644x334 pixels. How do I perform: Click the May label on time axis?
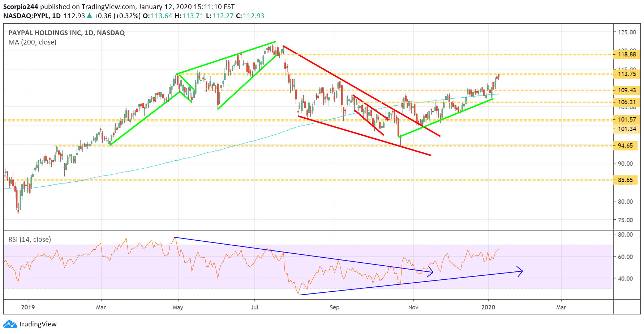click(x=178, y=307)
